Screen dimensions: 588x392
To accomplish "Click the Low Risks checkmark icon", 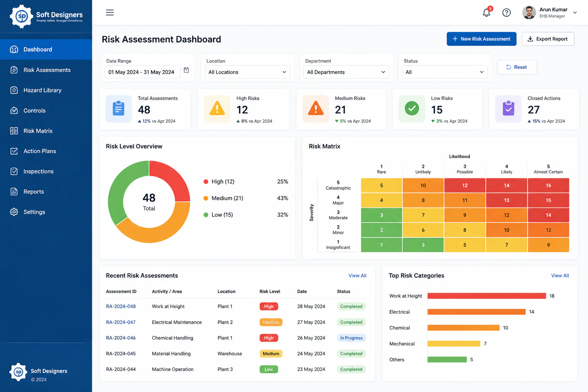I will click(x=412, y=109).
